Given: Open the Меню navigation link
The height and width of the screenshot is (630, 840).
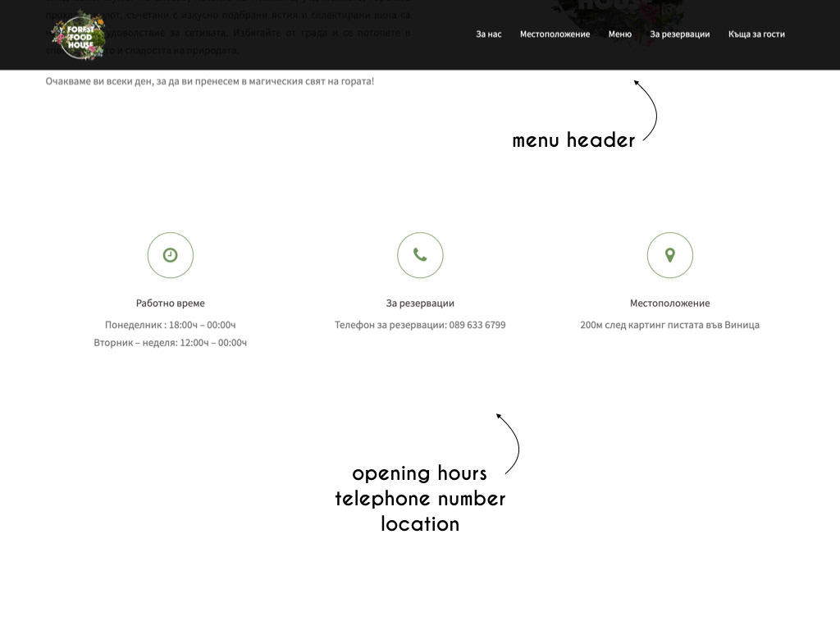Looking at the screenshot, I should pyautogui.click(x=619, y=34).
